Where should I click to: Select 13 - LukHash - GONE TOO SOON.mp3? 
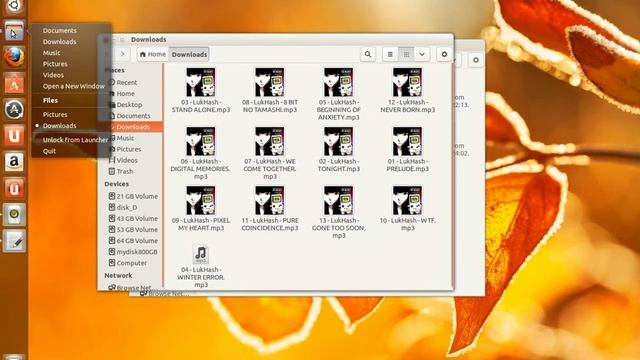coord(338,213)
